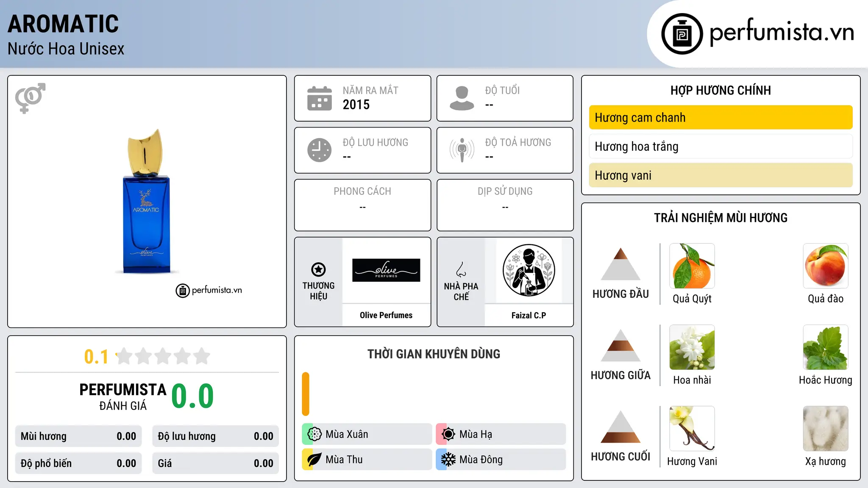Click the Trải nghiệm mùi hương heading
868x488 pixels.
click(721, 218)
